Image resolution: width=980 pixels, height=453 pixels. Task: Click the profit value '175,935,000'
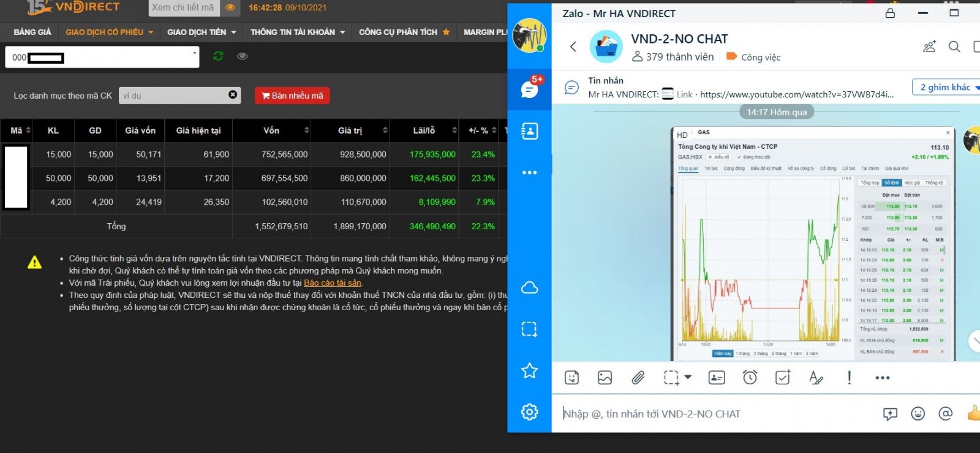click(432, 154)
